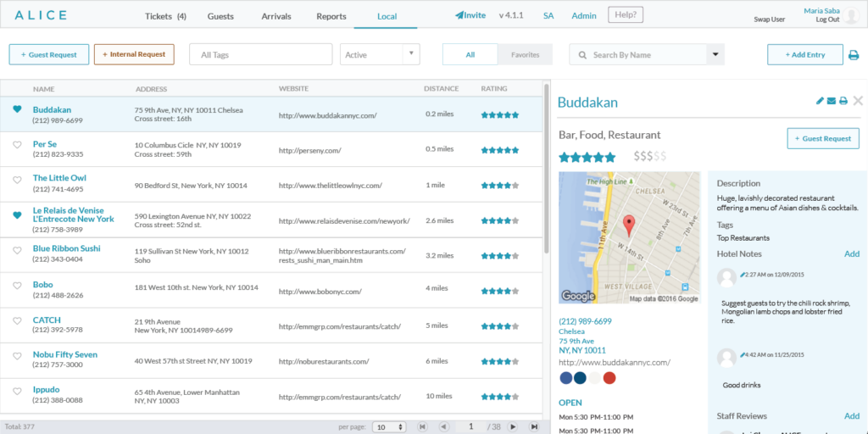Screen dimensions: 868x434
Task: Sort list by Distance column header
Action: click(441, 88)
